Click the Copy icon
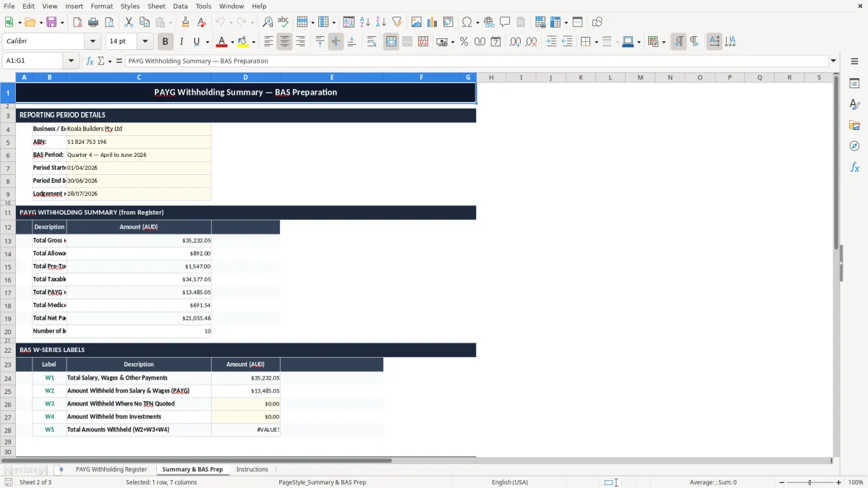This screenshot has height=488, width=868. [x=144, y=22]
